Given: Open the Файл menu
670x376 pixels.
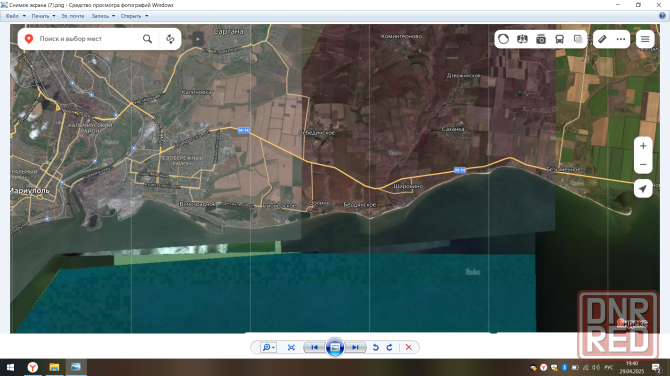Looking at the screenshot, I should (x=15, y=16).
